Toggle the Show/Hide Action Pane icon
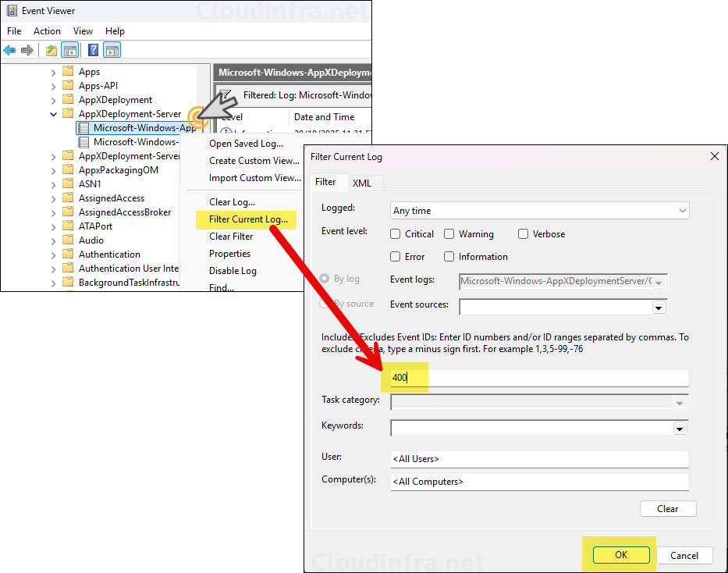Screen dimensions: 728x573 point(110,49)
